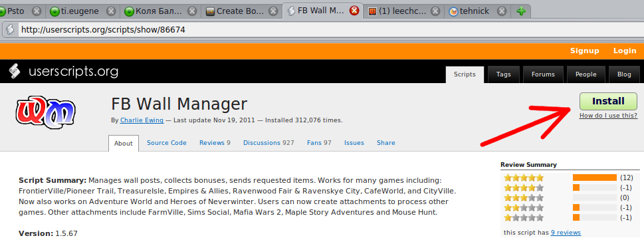
Task: Open the Login link
Action: tap(625, 51)
